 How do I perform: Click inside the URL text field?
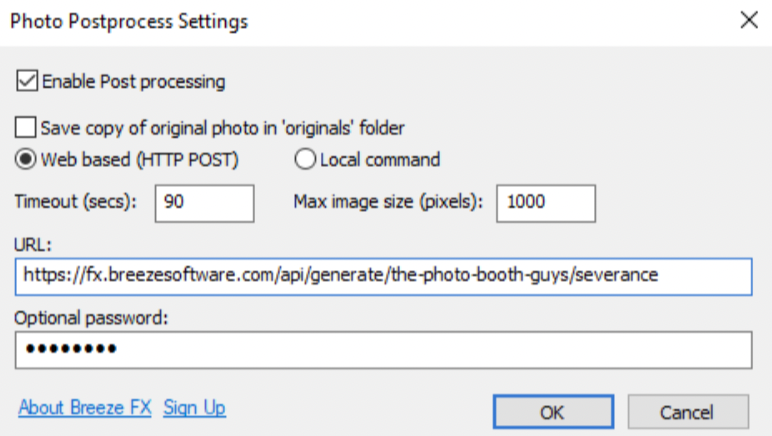coord(383,275)
